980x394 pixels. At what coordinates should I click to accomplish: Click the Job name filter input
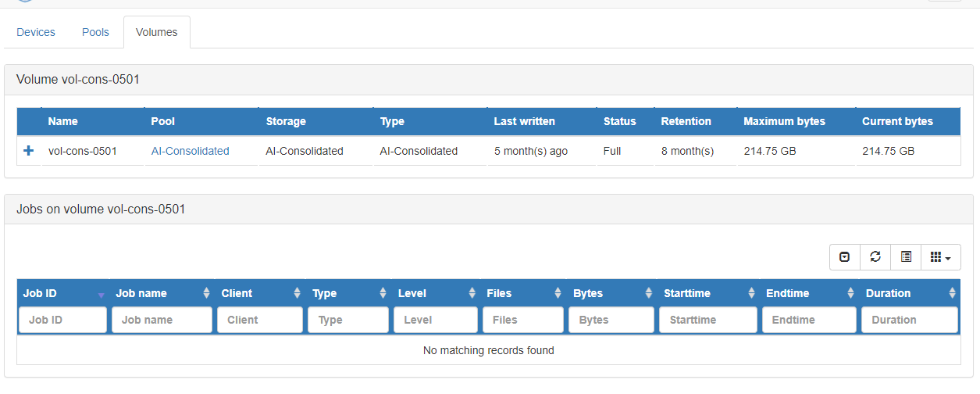coord(162,320)
